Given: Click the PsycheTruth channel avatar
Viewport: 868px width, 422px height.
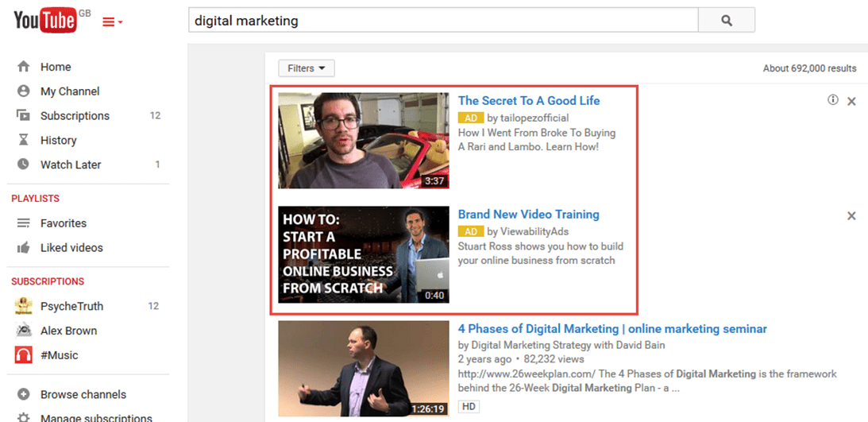Looking at the screenshot, I should coord(23,306).
